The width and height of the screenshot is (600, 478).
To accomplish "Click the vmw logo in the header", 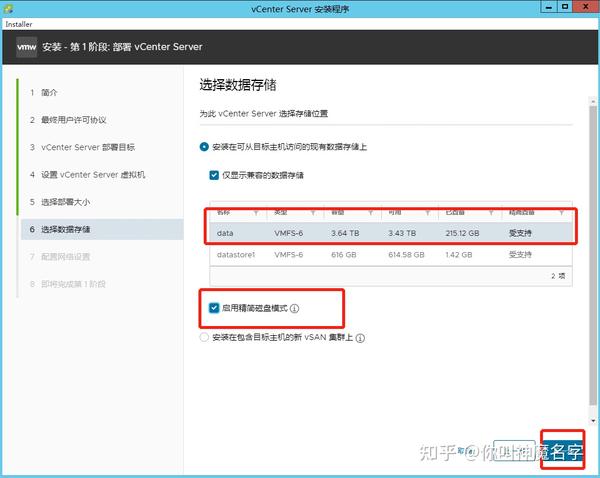I will (26, 47).
